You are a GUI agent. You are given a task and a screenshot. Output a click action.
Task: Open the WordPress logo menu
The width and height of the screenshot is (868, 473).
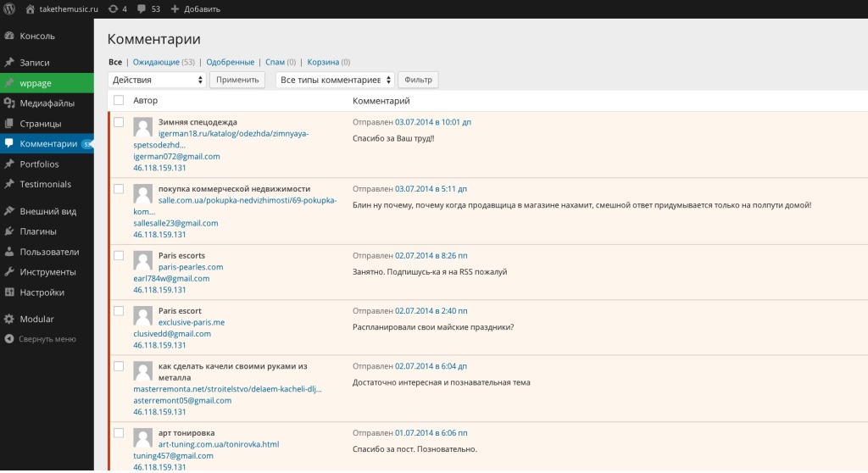[x=9, y=8]
